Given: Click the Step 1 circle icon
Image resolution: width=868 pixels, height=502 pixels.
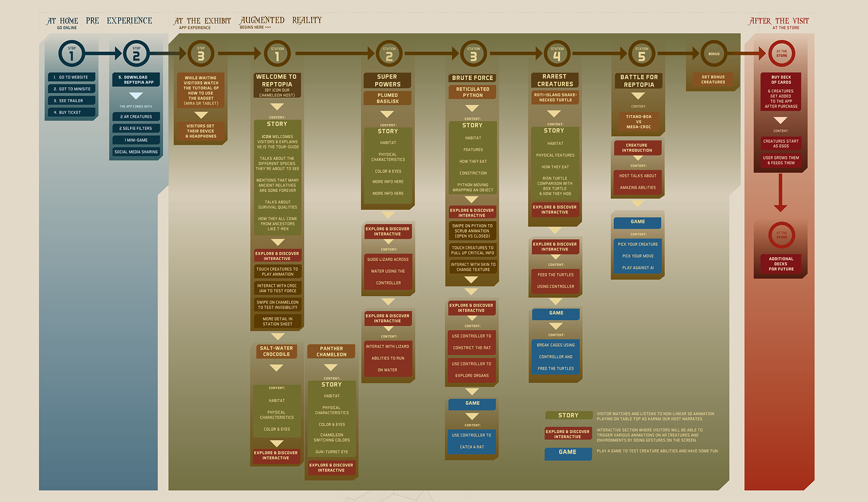Looking at the screenshot, I should (71, 54).
